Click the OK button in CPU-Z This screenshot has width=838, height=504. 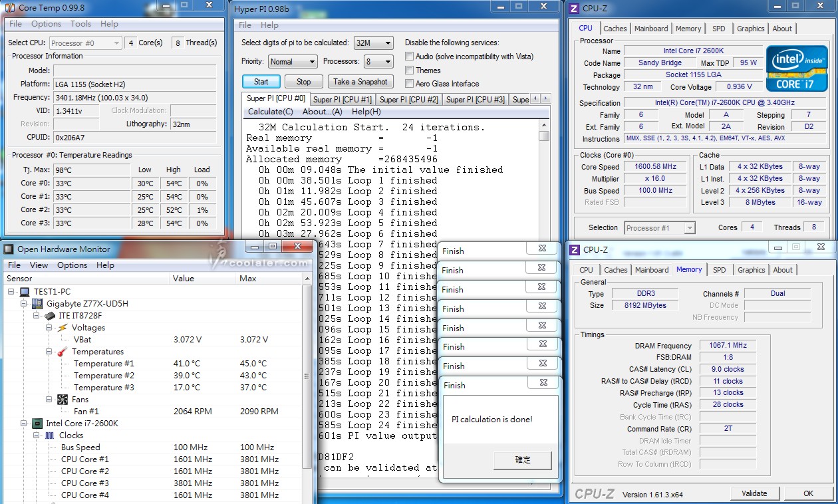808,493
